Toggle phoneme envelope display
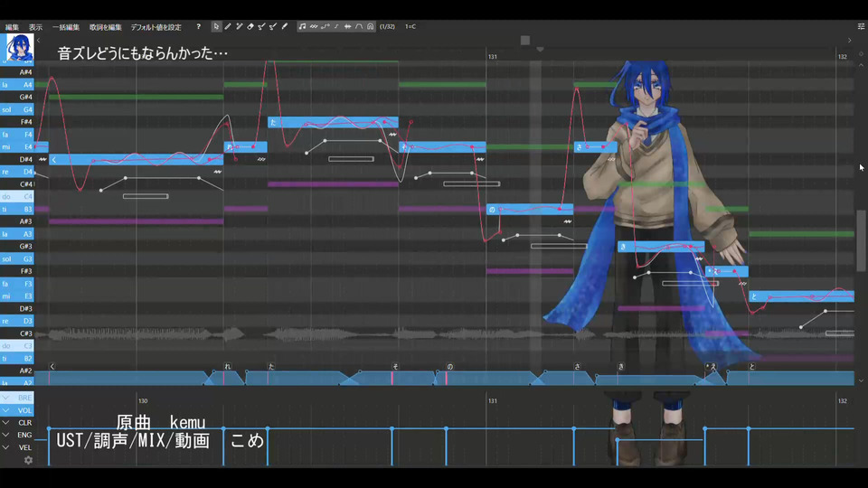868x488 pixels. [x=359, y=26]
